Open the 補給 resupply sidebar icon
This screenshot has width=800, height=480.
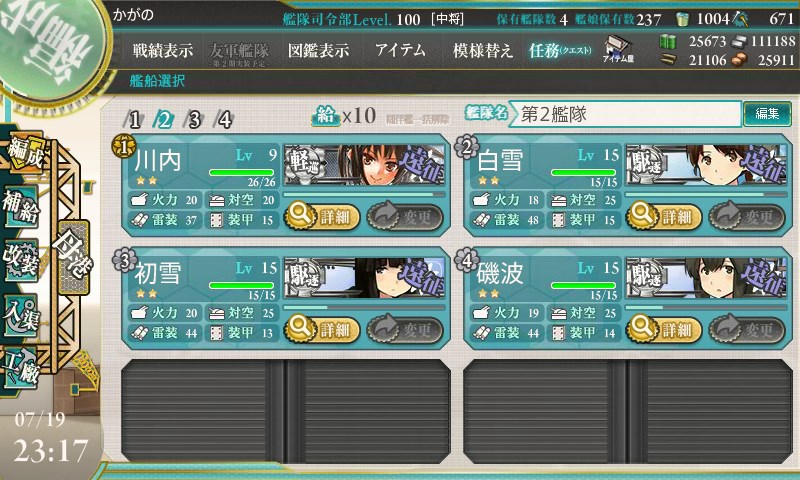21,207
